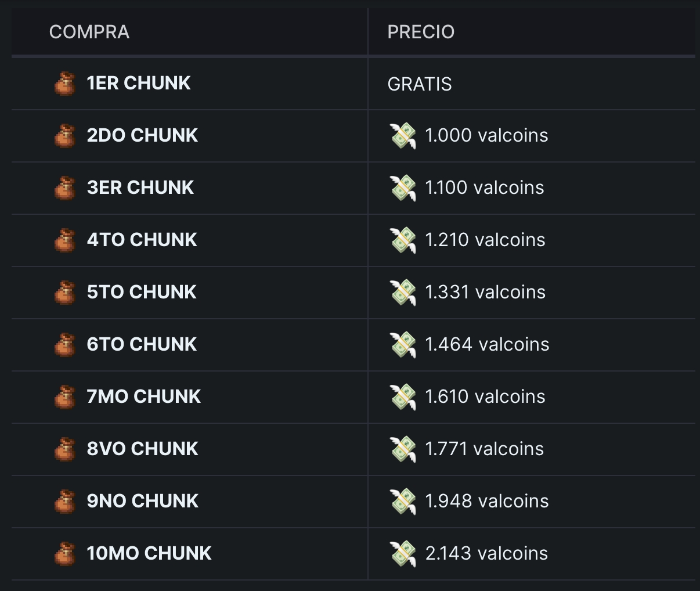Click the winged money icon for 1.948 valcoins

(x=403, y=502)
